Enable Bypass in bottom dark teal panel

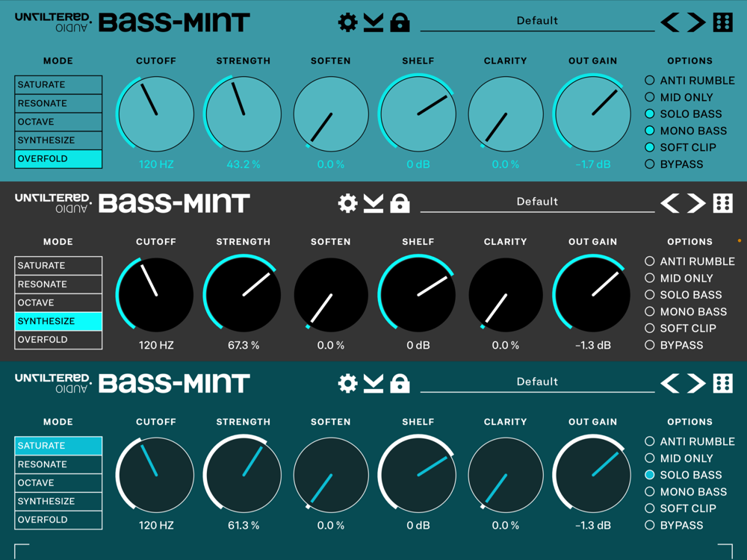pos(649,525)
